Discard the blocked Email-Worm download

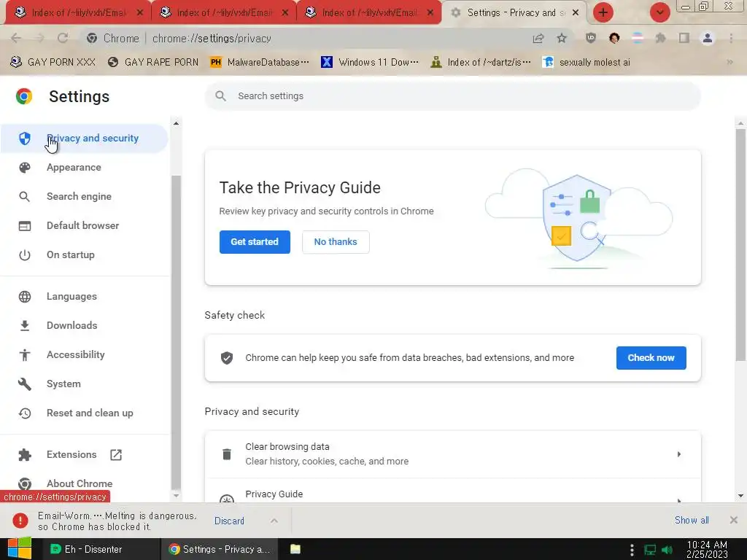(x=229, y=521)
